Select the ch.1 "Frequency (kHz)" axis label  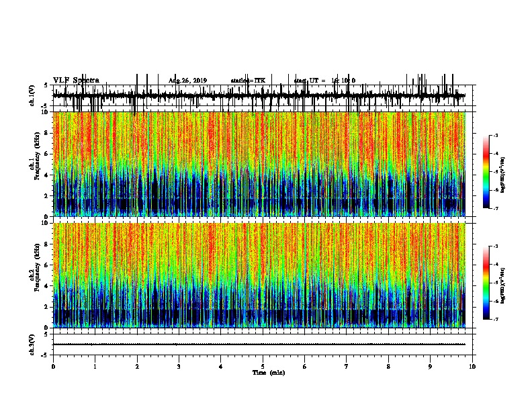(37, 156)
